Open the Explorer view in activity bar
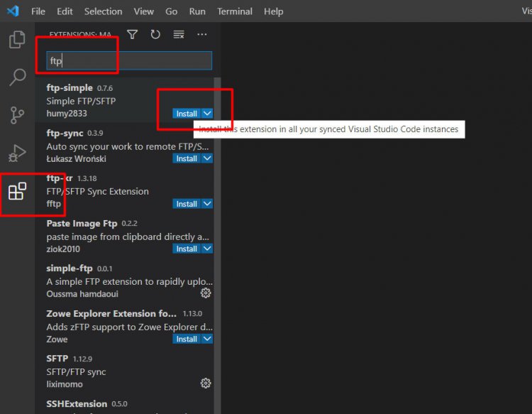 (x=17, y=40)
